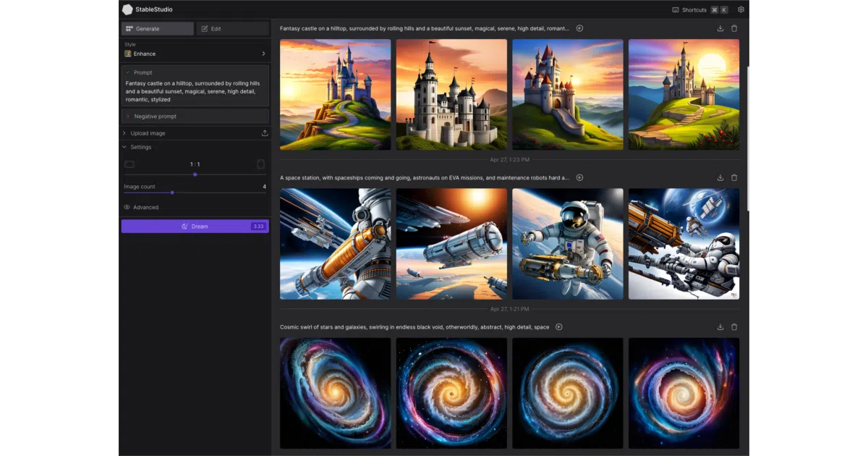Click the Fantasy castle prompt title text
The image size is (868, 456).
click(x=425, y=28)
